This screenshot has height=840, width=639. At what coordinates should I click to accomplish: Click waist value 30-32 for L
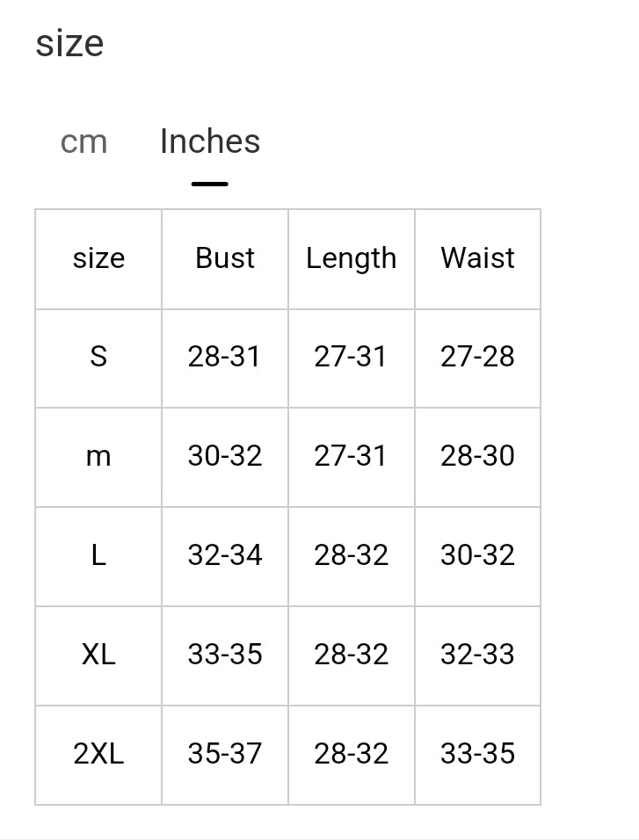477,555
